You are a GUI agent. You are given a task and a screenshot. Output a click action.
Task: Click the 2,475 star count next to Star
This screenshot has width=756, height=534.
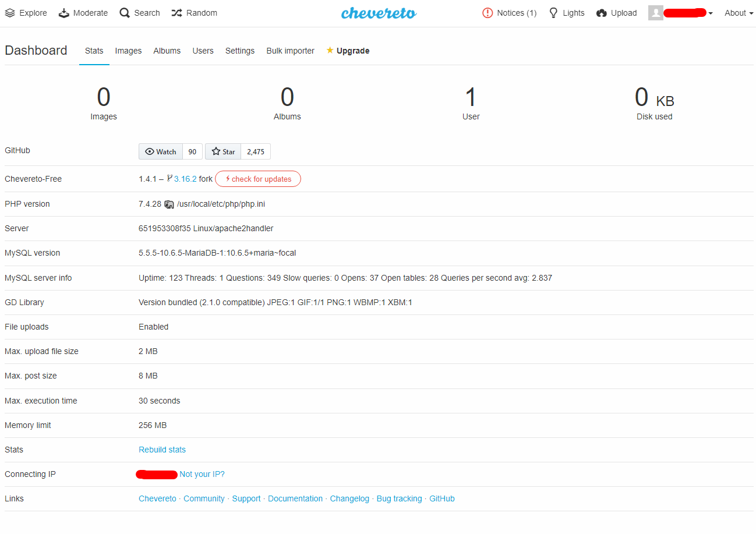coord(255,151)
